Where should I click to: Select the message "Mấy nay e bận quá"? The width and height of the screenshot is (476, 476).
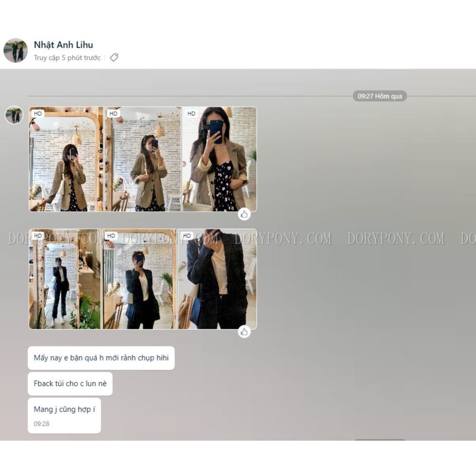101,358
